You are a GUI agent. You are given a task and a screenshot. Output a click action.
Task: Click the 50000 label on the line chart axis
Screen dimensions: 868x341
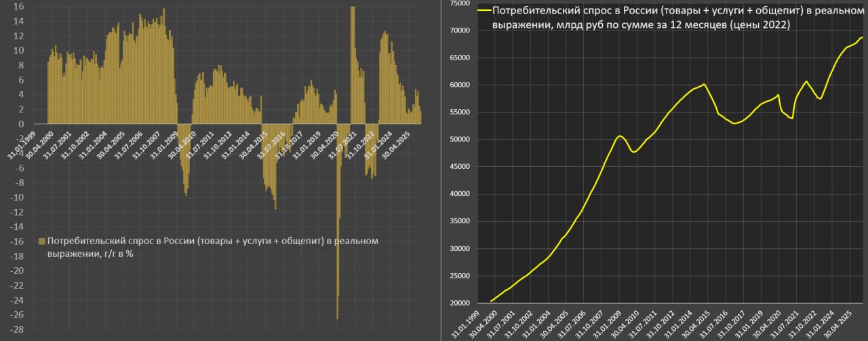[459, 140]
